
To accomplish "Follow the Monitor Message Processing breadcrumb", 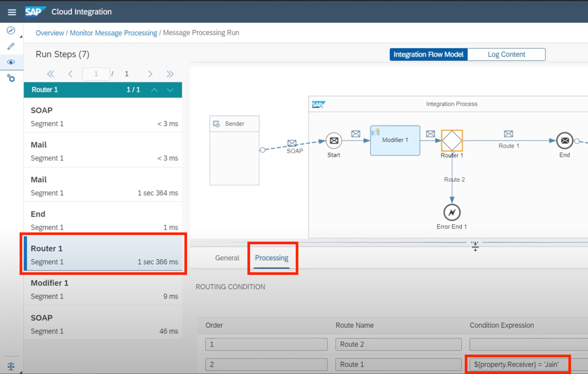I will click(113, 33).
